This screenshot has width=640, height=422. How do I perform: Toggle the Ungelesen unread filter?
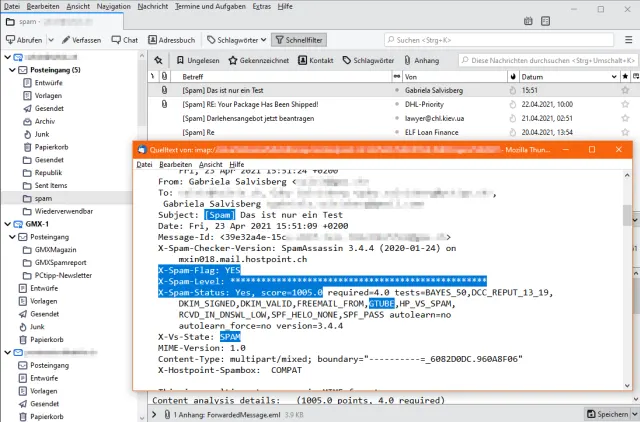[196, 60]
